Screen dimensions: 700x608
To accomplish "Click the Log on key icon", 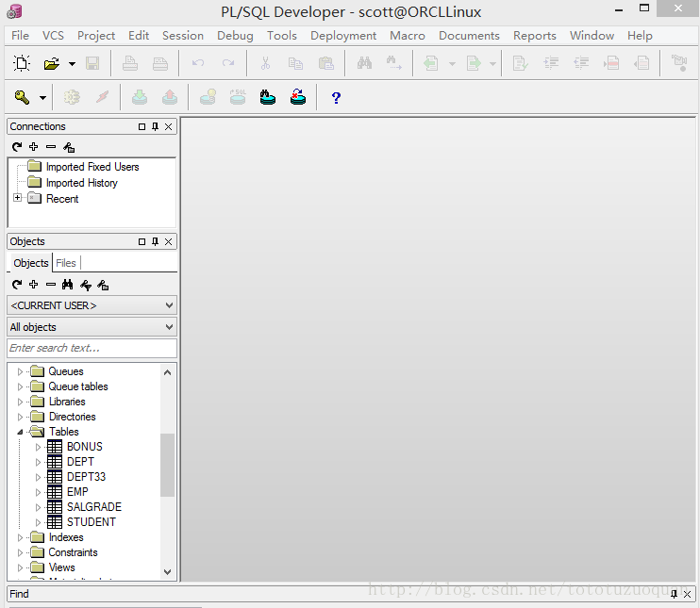I will 22,97.
